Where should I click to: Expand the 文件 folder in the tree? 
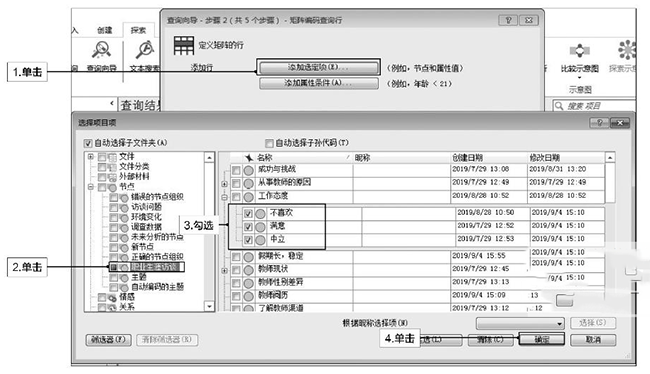91,157
